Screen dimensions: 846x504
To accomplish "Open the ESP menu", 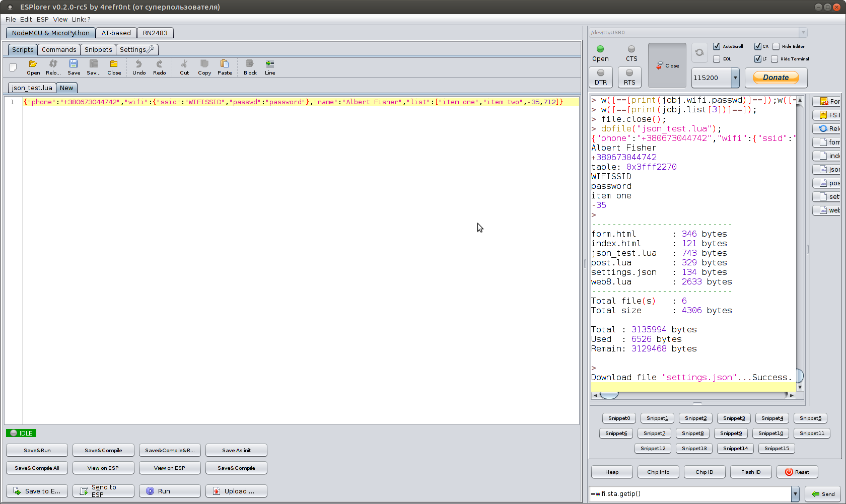I will (x=42, y=20).
